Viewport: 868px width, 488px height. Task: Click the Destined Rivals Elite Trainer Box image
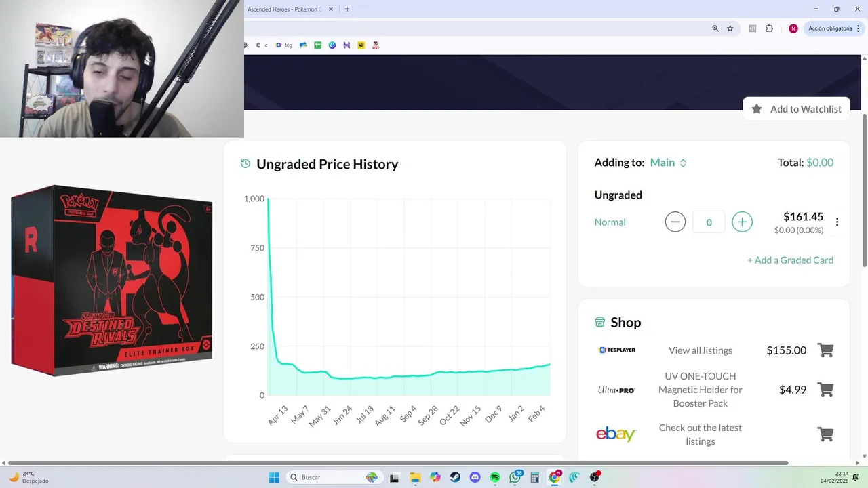coord(112,280)
